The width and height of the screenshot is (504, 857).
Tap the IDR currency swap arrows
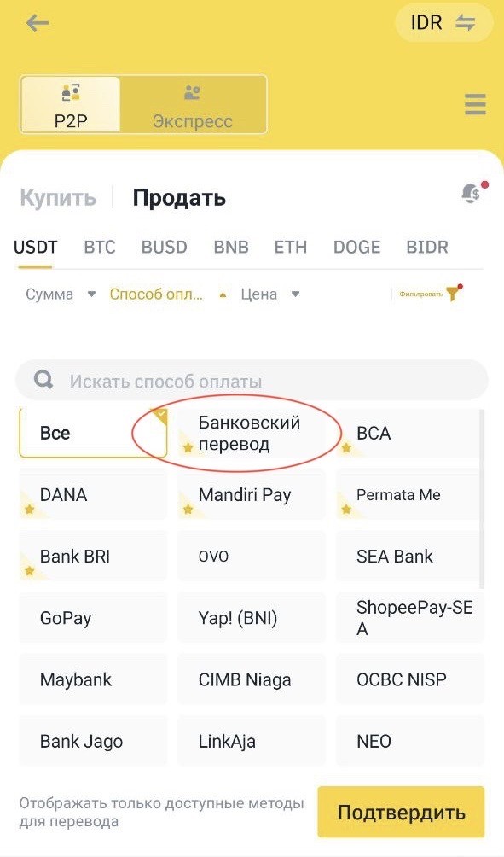click(x=466, y=23)
